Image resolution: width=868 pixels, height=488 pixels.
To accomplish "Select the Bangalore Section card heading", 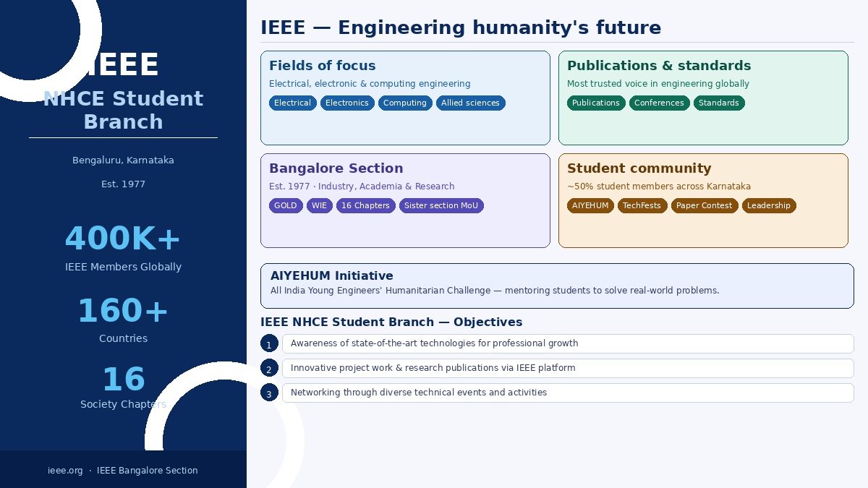I will [336, 168].
